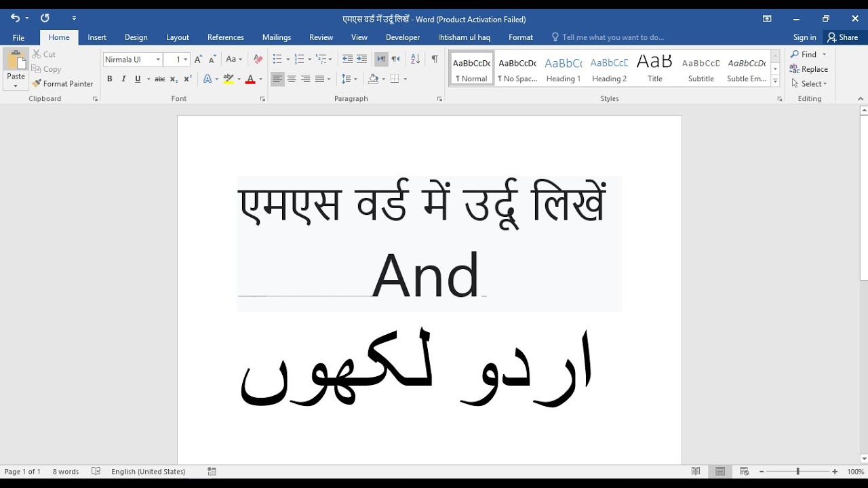Select the References tab
The height and width of the screenshot is (488, 868).
coord(226,37)
